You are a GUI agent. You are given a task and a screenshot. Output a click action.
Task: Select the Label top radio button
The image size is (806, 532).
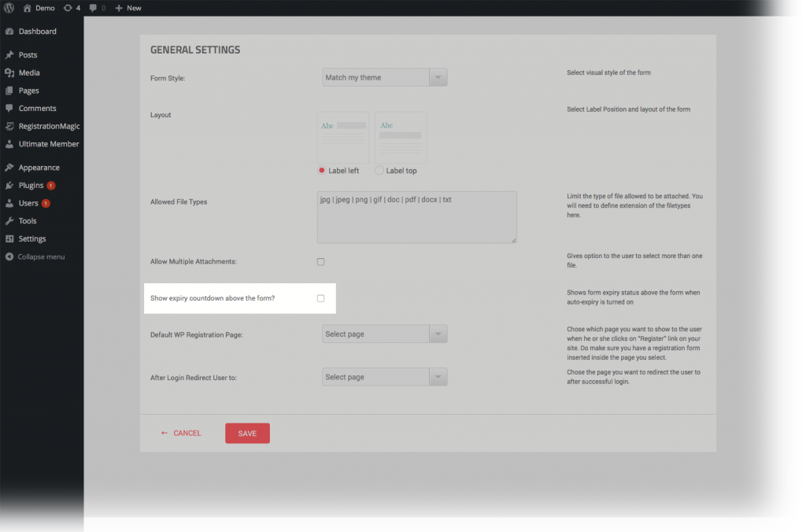click(378, 171)
